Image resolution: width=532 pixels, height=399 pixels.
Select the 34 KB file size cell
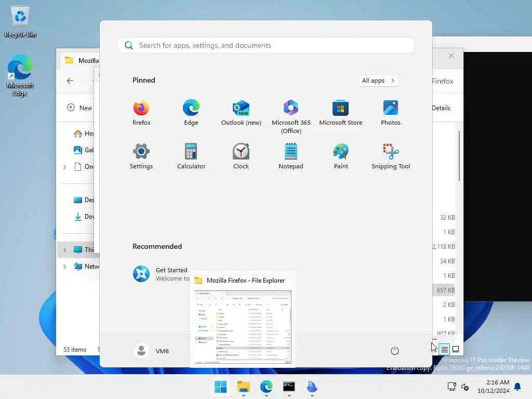[x=447, y=261]
